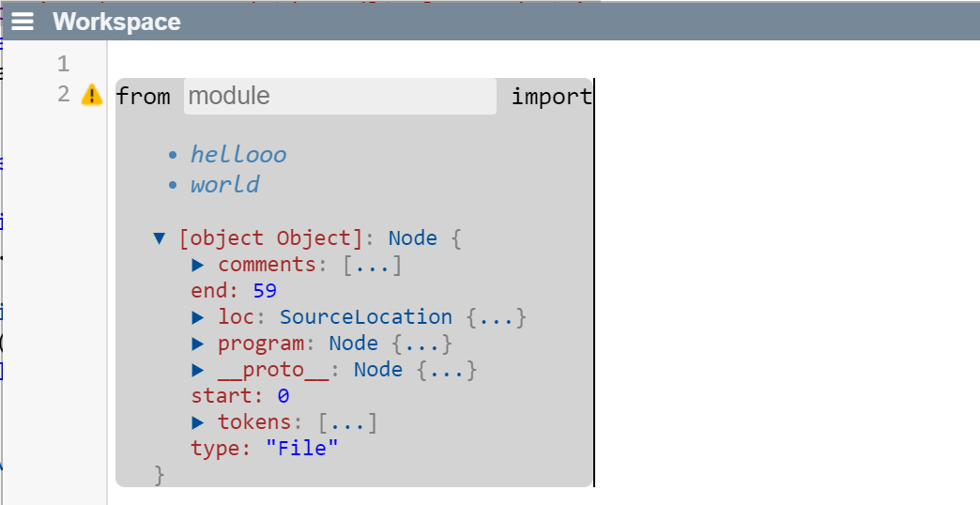Click the 'from' keyword

click(x=144, y=96)
